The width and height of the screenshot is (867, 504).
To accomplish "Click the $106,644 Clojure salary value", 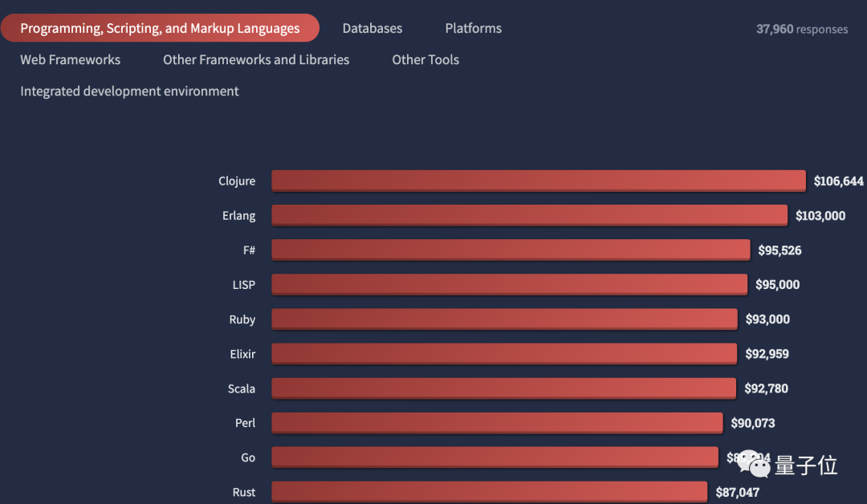I will (x=838, y=181).
